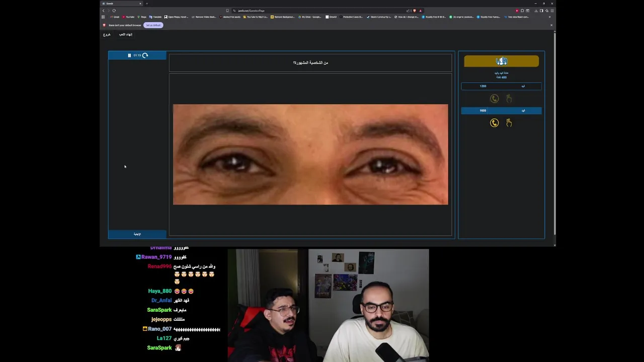Click the خروج exit link
The width and height of the screenshot is (644, 362).
[x=107, y=35]
